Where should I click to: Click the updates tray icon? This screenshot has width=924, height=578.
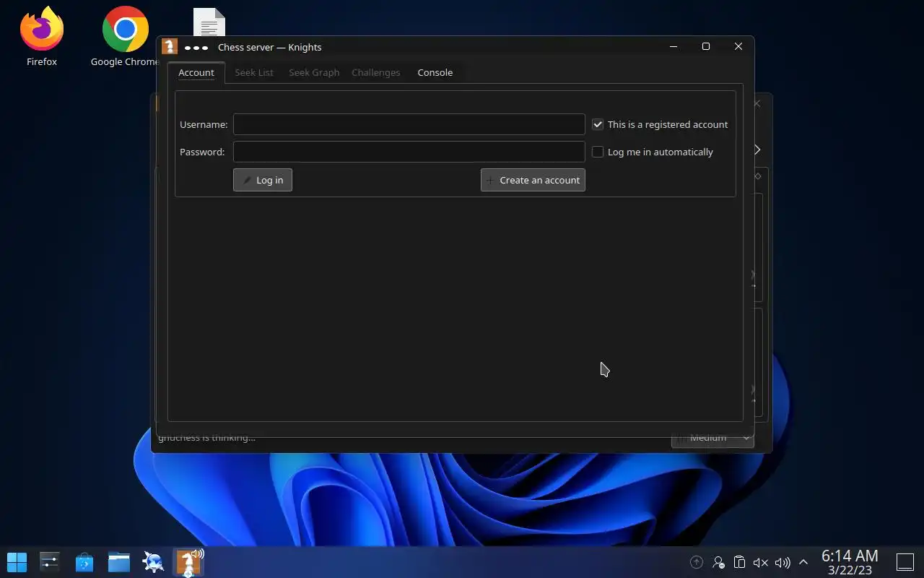[x=697, y=562]
